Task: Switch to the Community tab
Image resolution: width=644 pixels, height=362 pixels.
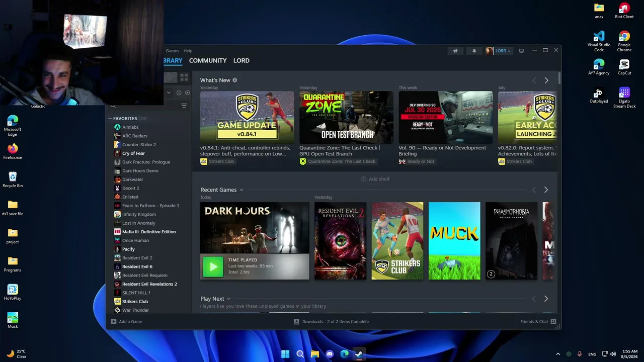Action: [x=208, y=61]
